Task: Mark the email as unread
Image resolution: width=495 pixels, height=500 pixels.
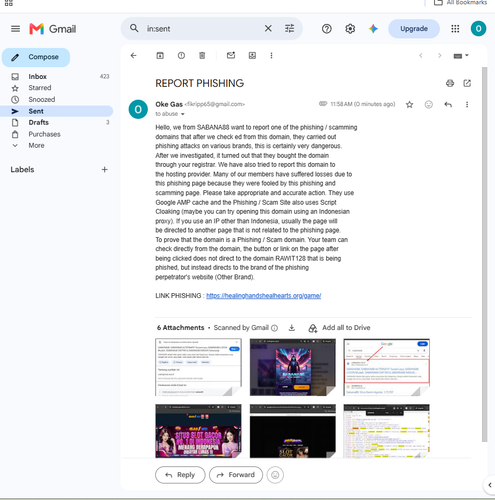Action: pyautogui.click(x=231, y=55)
